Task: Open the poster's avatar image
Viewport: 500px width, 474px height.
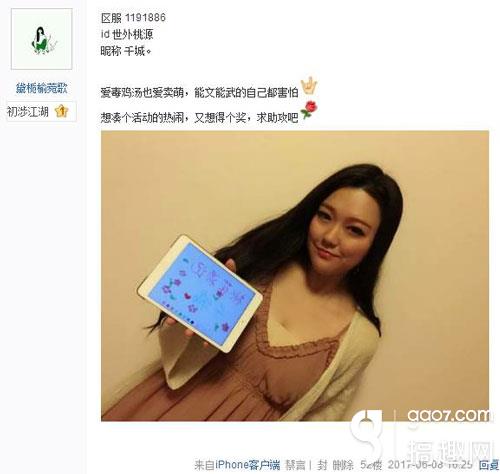Action: (x=42, y=39)
